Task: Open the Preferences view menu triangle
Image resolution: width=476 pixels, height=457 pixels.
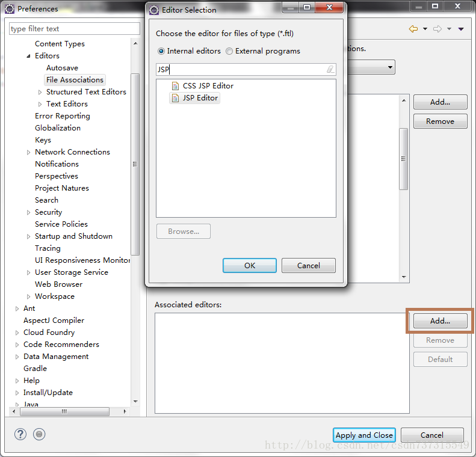Action: [x=461, y=29]
